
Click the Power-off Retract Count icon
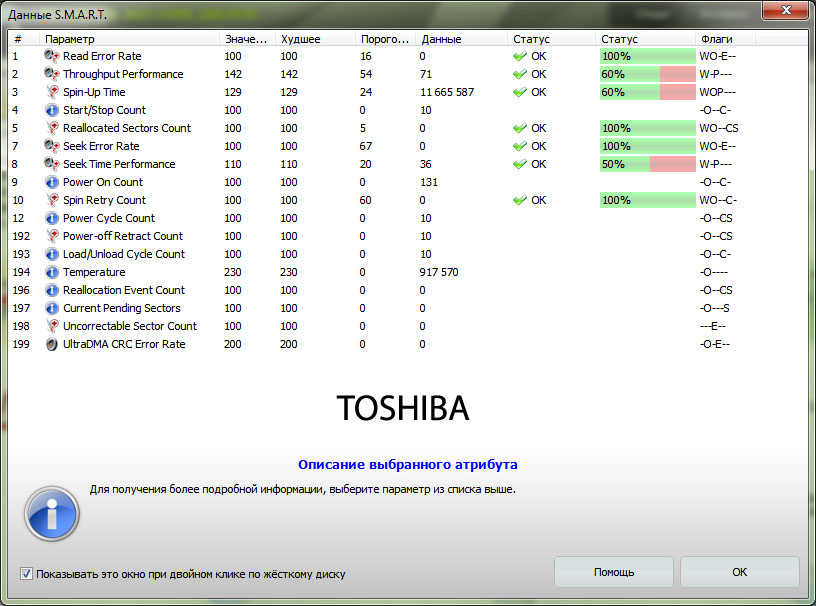click(x=52, y=236)
